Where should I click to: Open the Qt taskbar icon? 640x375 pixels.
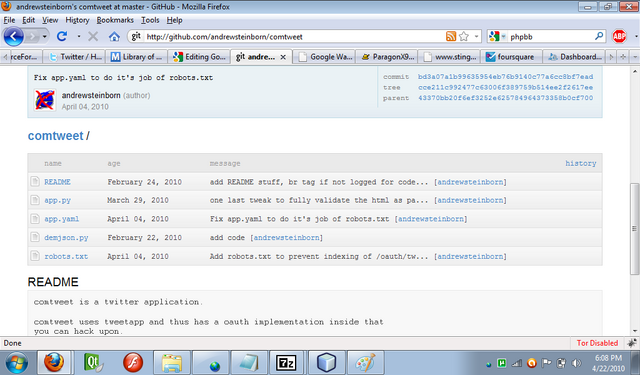click(x=93, y=362)
